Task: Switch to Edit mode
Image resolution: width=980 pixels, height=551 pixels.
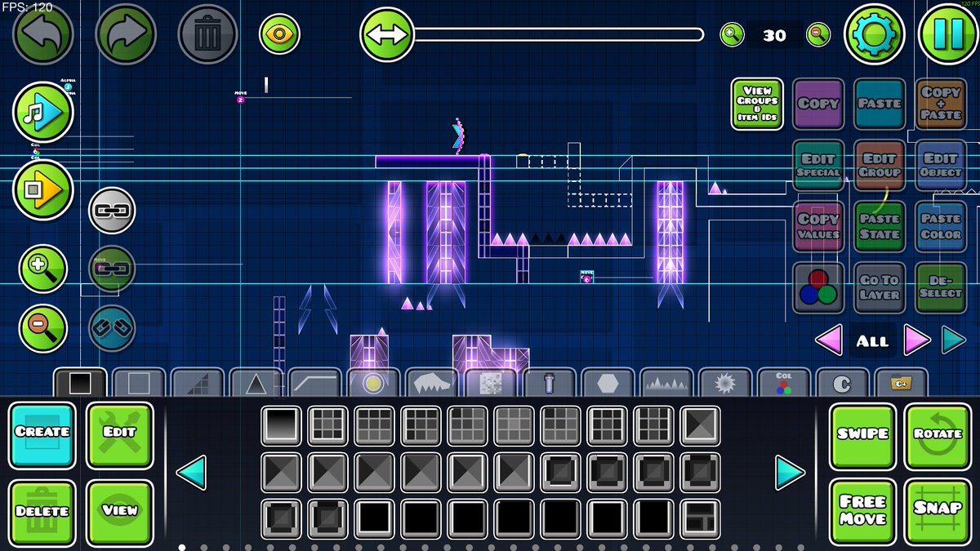Action: (x=120, y=435)
